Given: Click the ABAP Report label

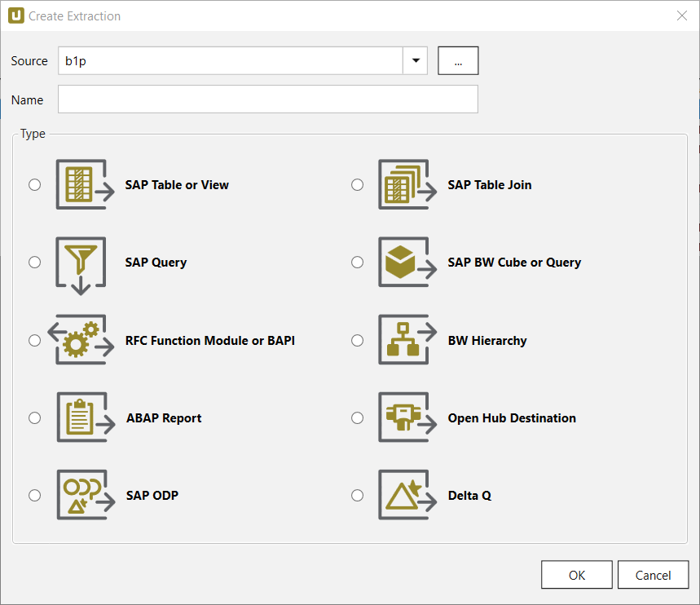Looking at the screenshot, I should click(x=164, y=418).
